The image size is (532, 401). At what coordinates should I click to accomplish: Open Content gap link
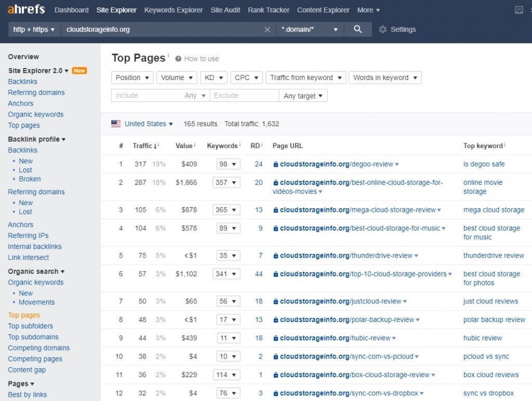click(27, 370)
